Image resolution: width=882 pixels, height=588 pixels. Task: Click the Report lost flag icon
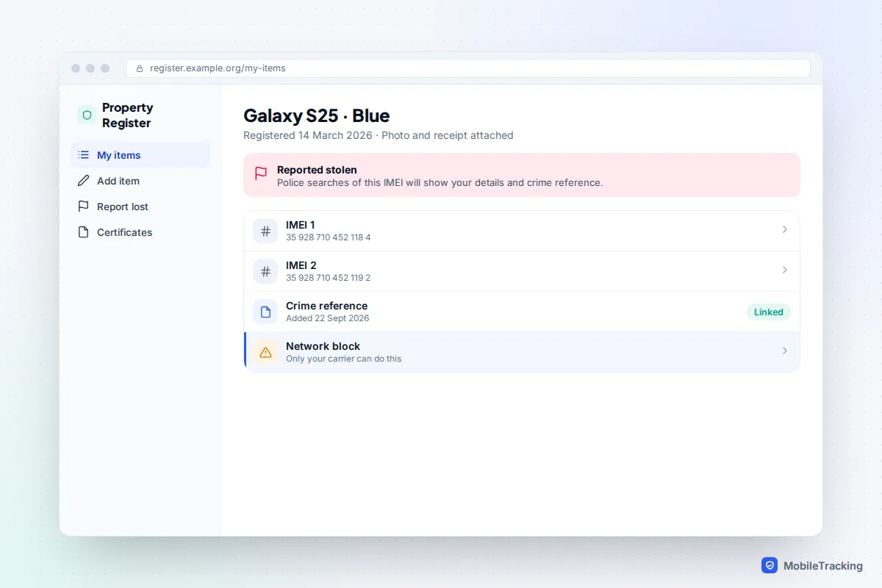(x=84, y=207)
